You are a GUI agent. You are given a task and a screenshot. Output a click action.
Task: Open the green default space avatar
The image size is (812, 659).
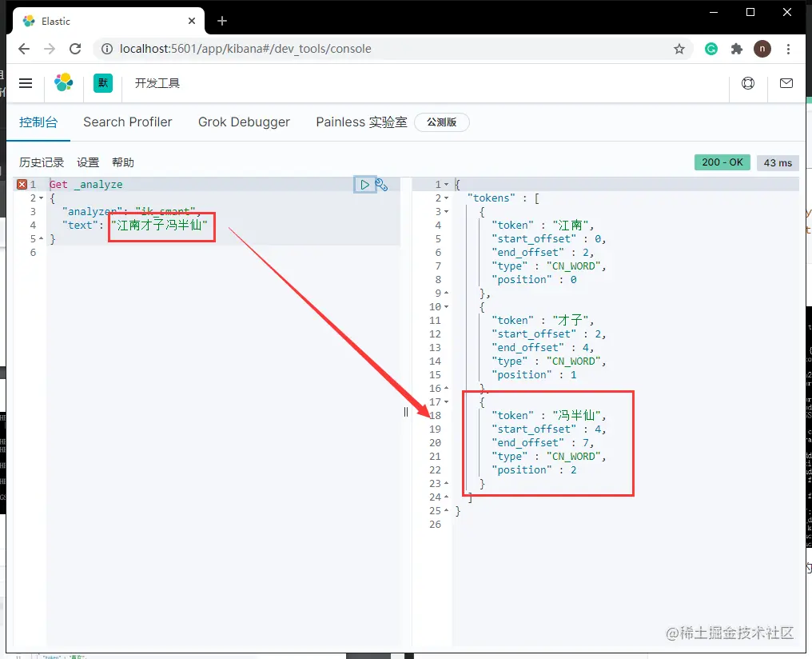(x=102, y=83)
